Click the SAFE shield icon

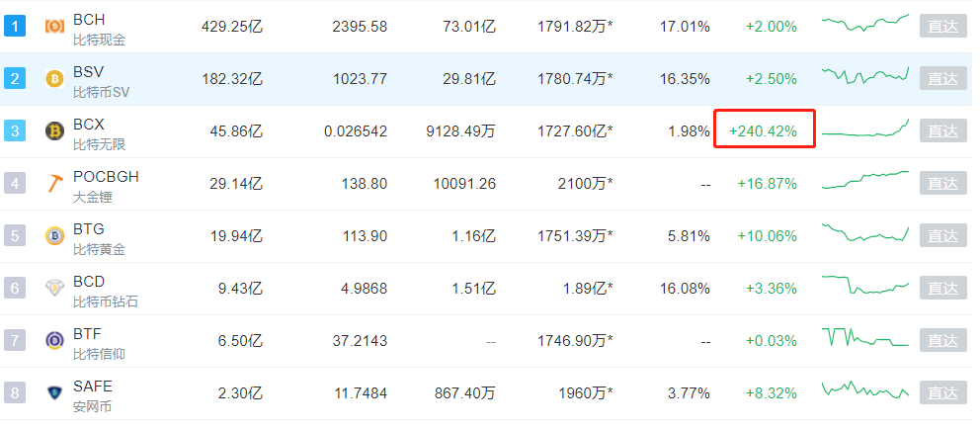tap(54, 393)
